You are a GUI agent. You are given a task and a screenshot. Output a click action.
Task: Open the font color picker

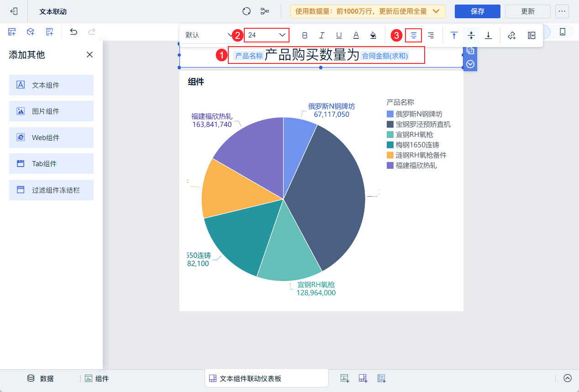(356, 35)
